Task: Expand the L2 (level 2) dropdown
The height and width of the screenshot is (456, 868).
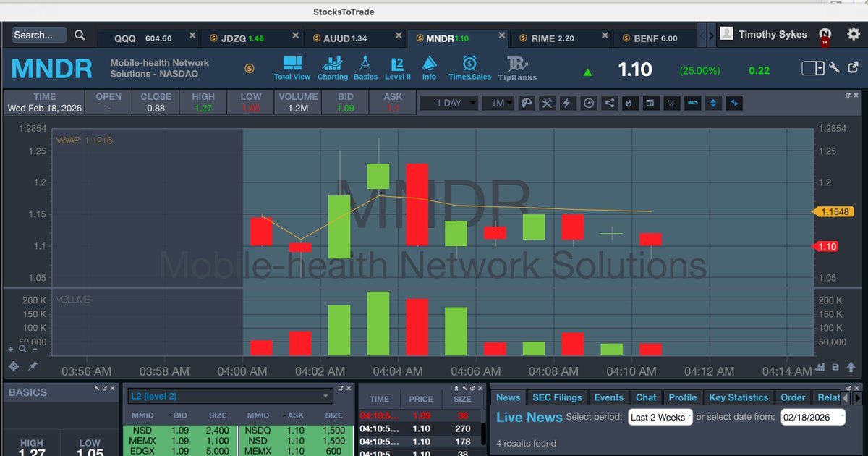Action: 229,396
